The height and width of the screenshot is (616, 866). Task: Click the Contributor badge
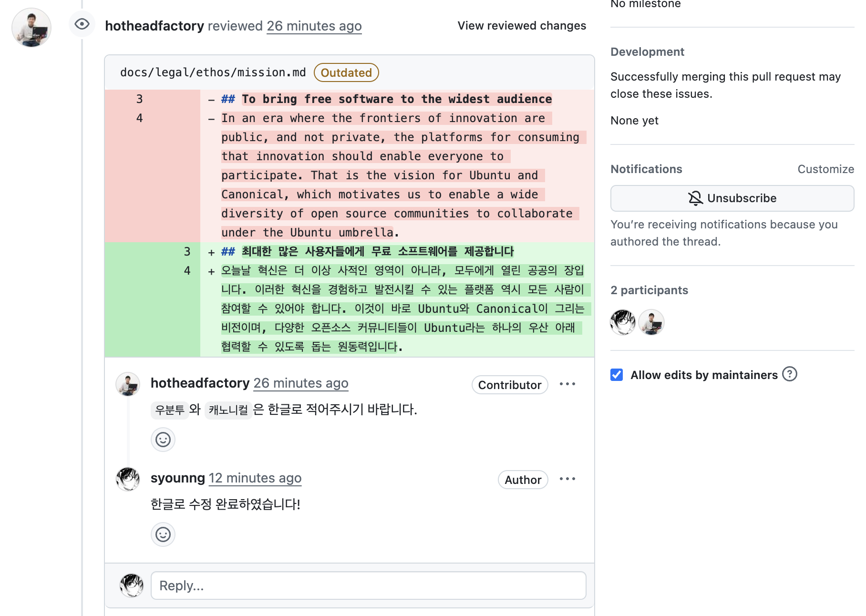[x=510, y=385]
